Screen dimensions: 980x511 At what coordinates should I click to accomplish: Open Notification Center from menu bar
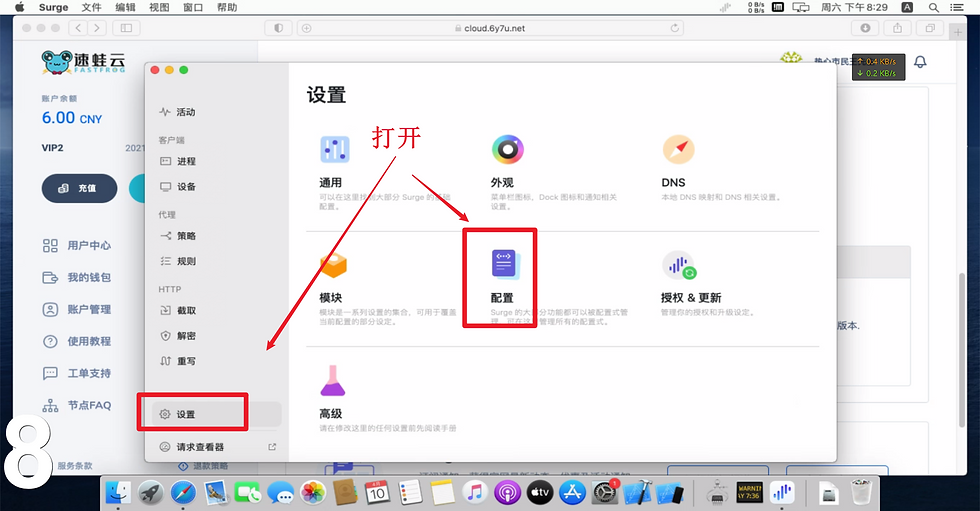(x=956, y=7)
